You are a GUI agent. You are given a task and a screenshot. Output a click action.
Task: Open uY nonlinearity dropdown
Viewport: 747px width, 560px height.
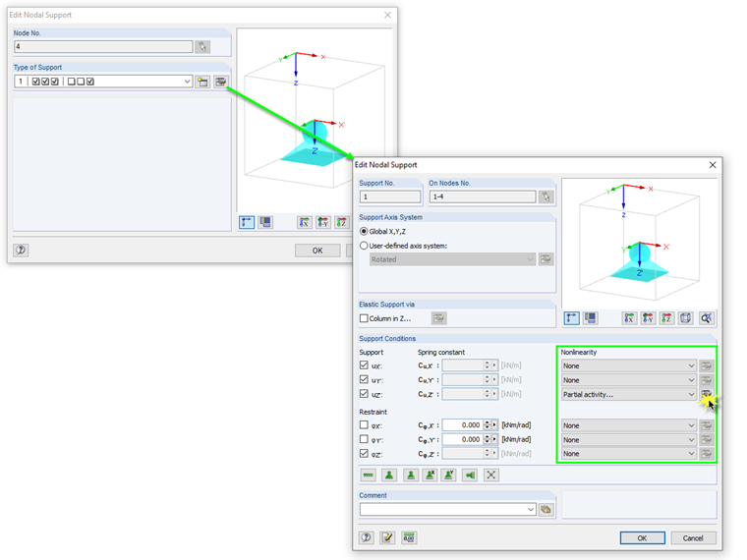point(691,380)
